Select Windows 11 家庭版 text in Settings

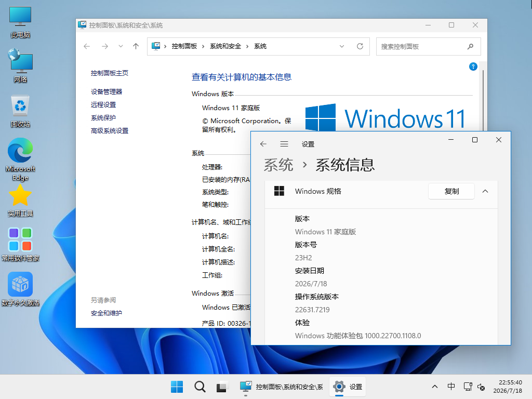click(325, 232)
